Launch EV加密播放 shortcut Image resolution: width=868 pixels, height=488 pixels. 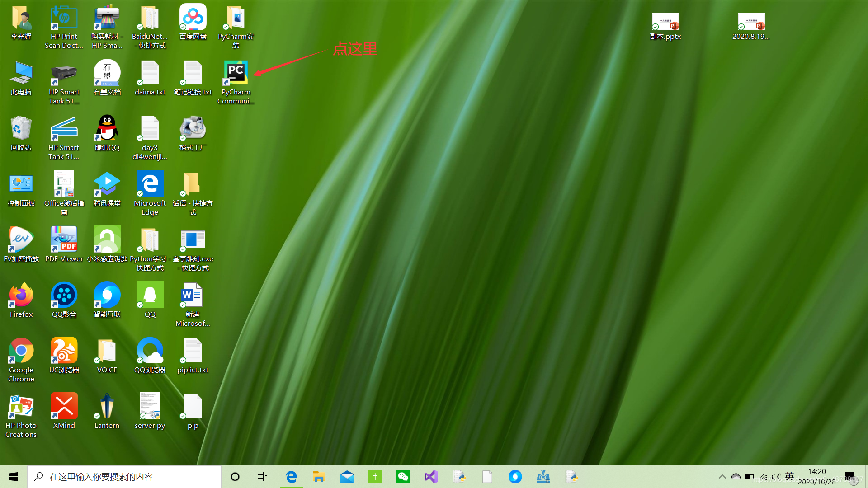coord(21,245)
